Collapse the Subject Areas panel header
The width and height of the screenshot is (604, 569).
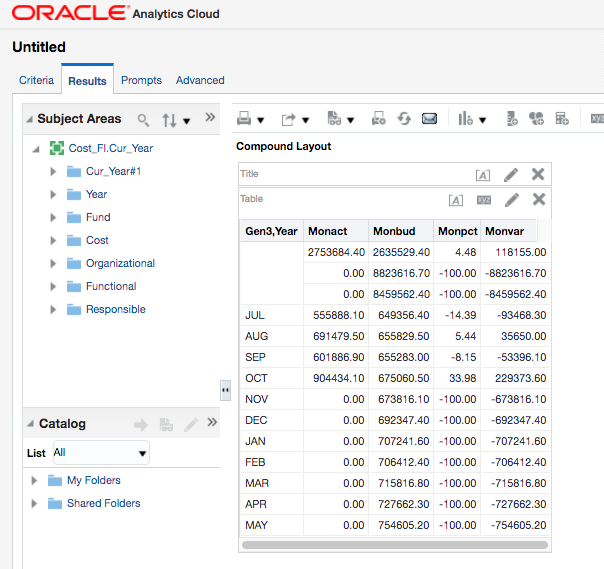tap(29, 120)
